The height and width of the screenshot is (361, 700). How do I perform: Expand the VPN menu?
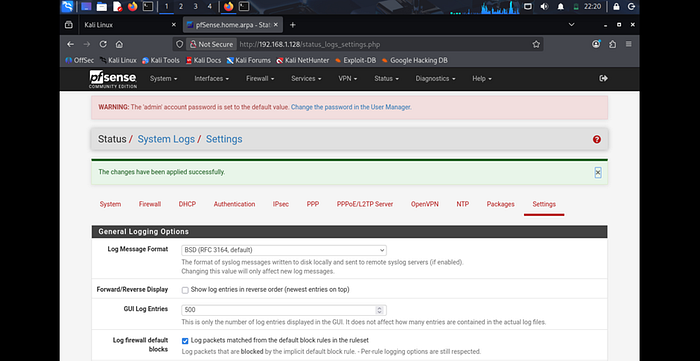point(348,79)
